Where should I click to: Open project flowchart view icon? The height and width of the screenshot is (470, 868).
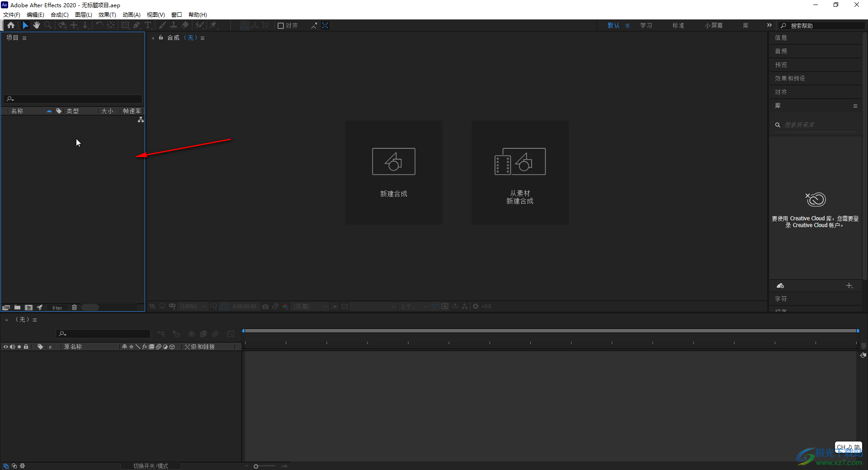click(x=141, y=119)
